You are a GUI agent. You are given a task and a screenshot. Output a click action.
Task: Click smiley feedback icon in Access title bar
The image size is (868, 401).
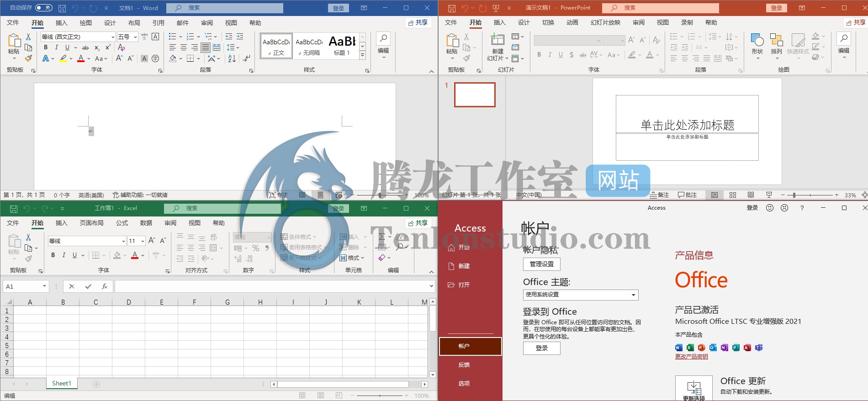click(770, 208)
